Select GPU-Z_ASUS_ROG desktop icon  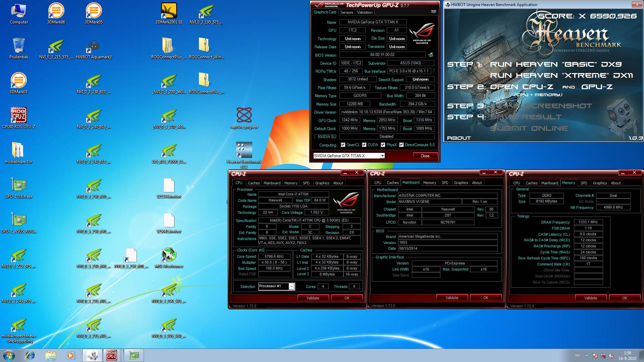click(x=19, y=223)
